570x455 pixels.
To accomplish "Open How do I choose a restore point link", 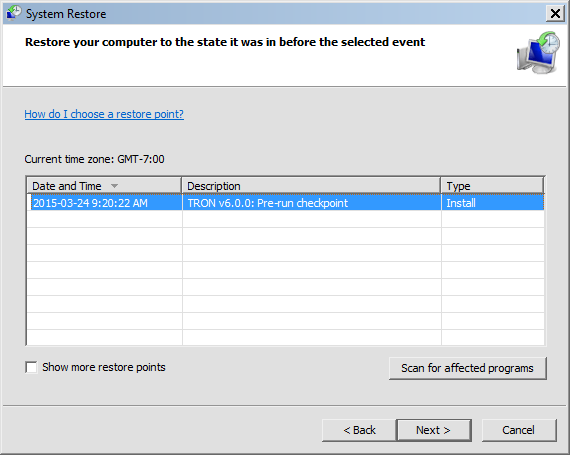I will coord(104,114).
